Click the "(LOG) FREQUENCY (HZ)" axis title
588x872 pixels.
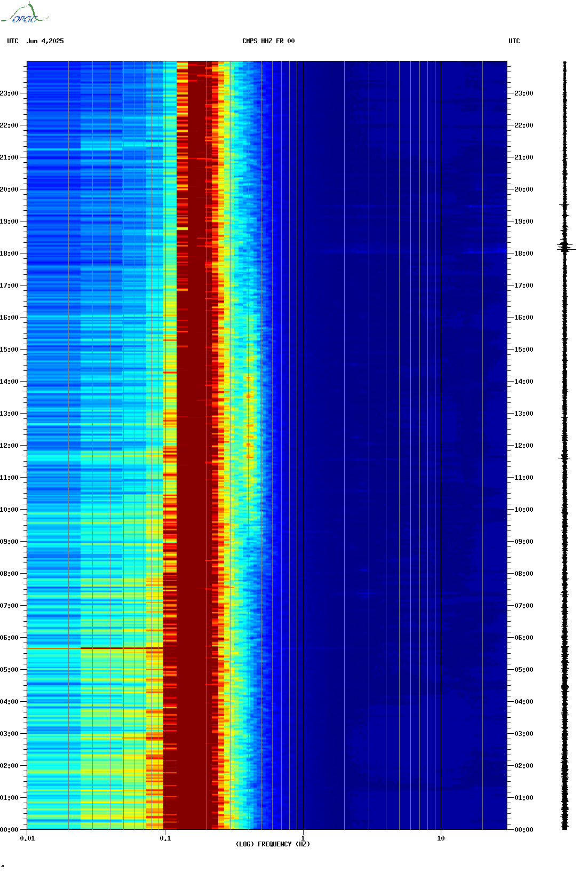273,844
